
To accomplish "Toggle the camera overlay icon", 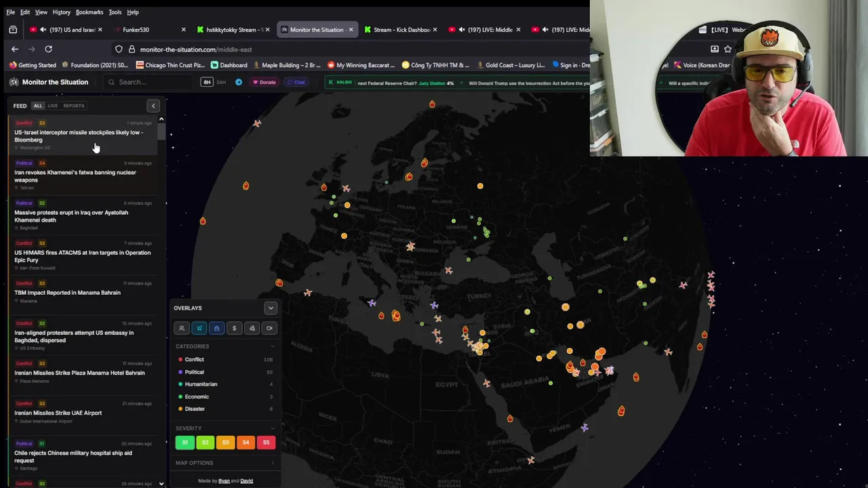I will click(269, 328).
